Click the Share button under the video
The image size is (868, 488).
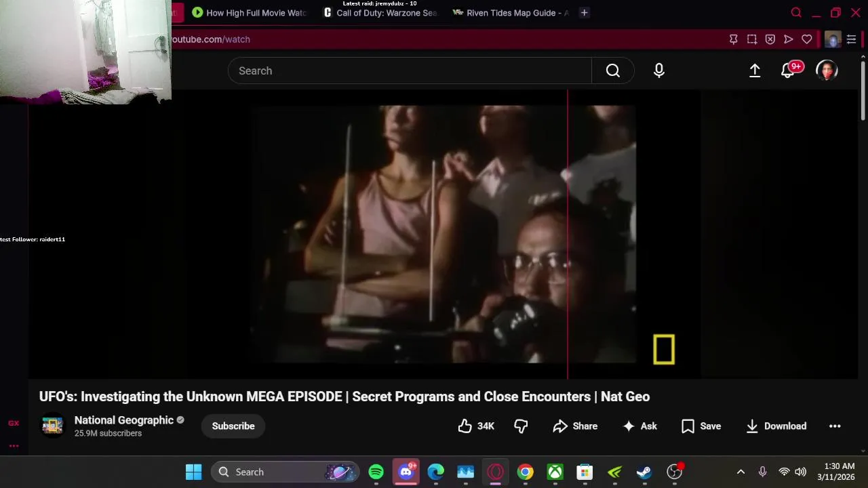pyautogui.click(x=575, y=426)
